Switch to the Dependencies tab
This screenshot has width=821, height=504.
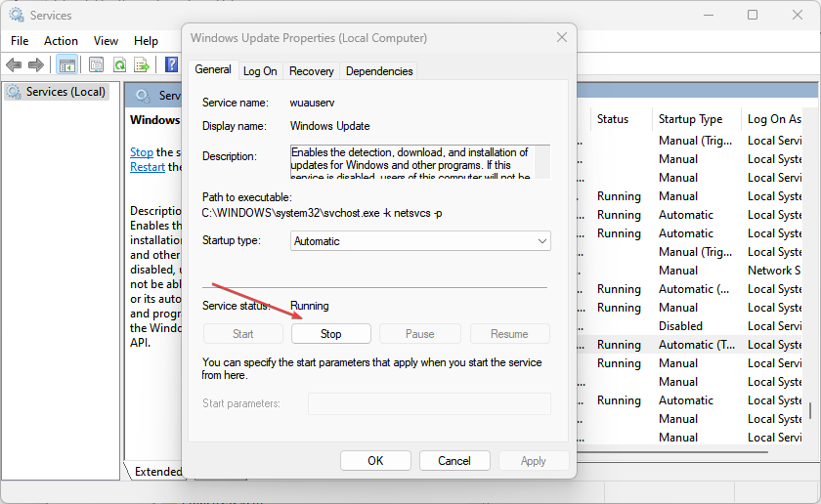point(379,71)
